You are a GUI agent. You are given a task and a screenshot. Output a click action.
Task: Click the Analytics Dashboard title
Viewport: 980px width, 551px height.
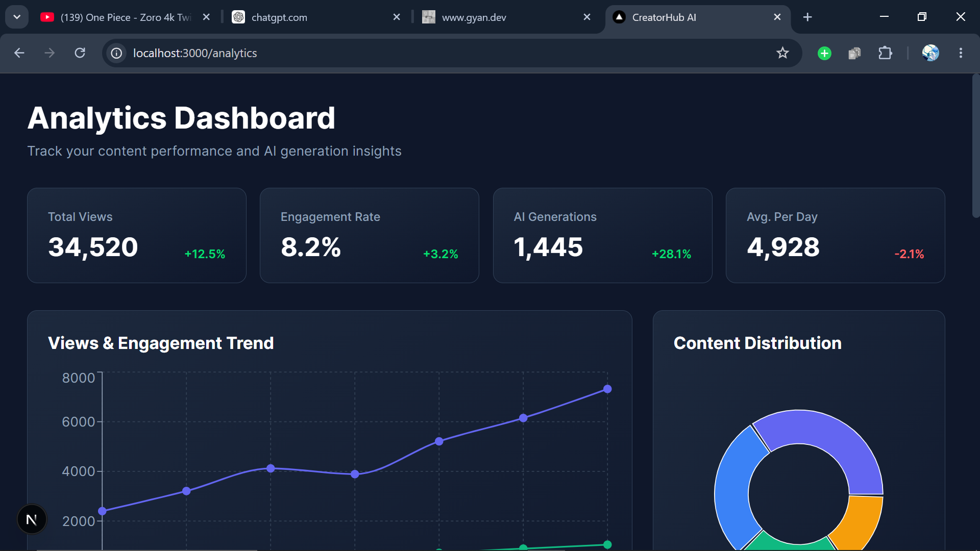click(181, 118)
